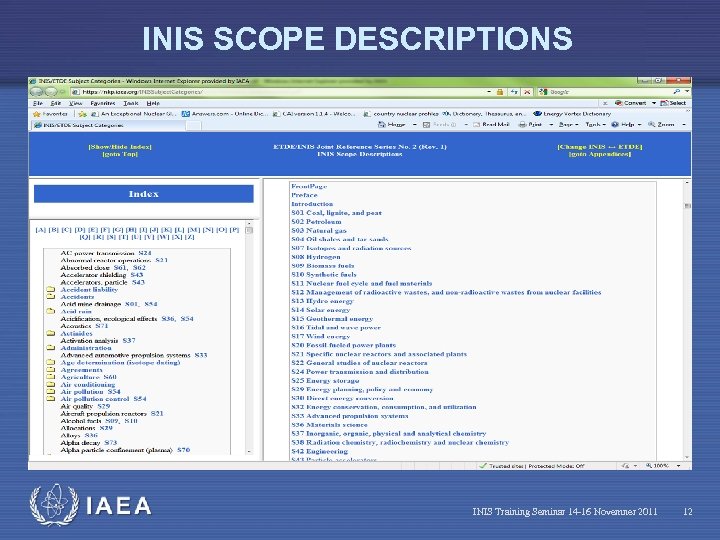Open the Print button dropdown arrow
Viewport: 720px width, 540px height.
[551, 124]
